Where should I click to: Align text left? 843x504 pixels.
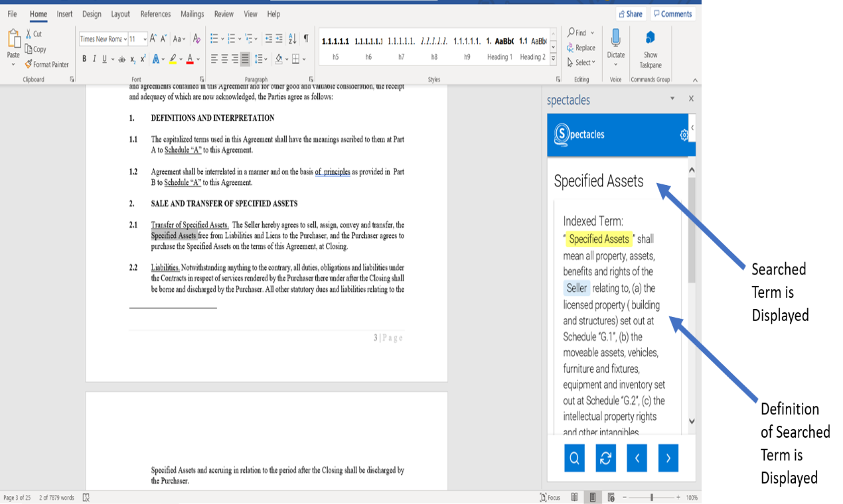214,59
